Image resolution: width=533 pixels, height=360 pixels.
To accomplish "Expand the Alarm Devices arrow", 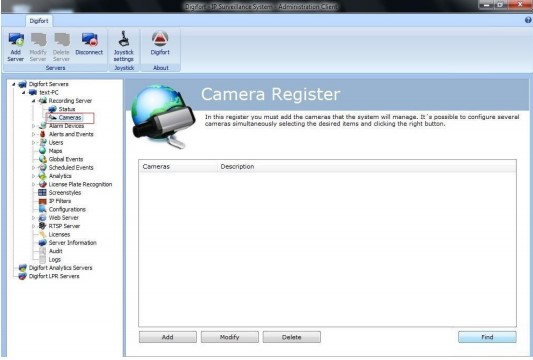I will (33, 126).
